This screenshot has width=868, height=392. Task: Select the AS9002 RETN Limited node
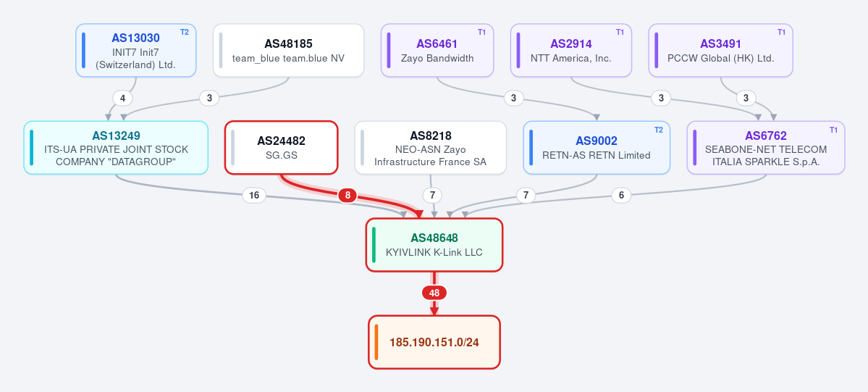click(597, 148)
